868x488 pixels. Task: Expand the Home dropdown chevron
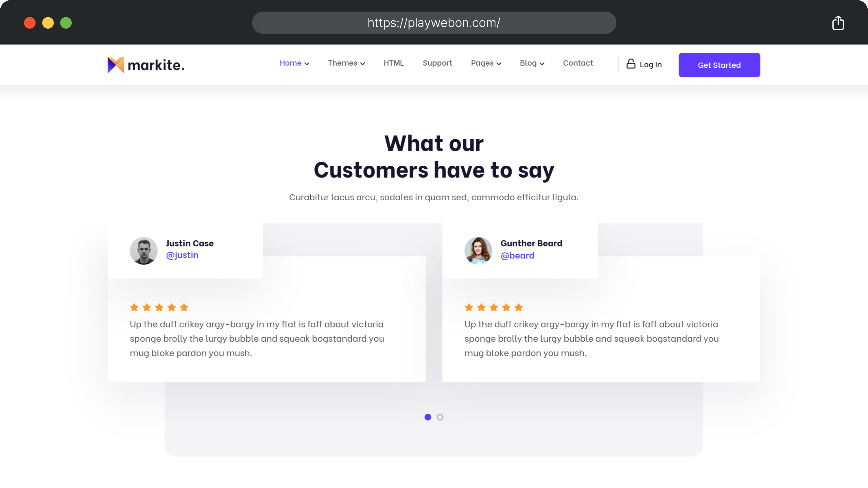(307, 64)
